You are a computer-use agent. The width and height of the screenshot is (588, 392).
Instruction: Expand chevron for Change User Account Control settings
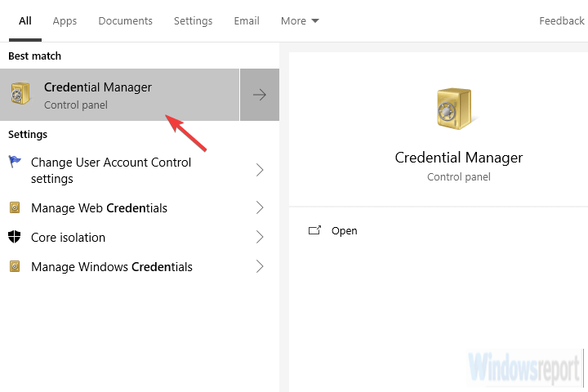click(260, 171)
